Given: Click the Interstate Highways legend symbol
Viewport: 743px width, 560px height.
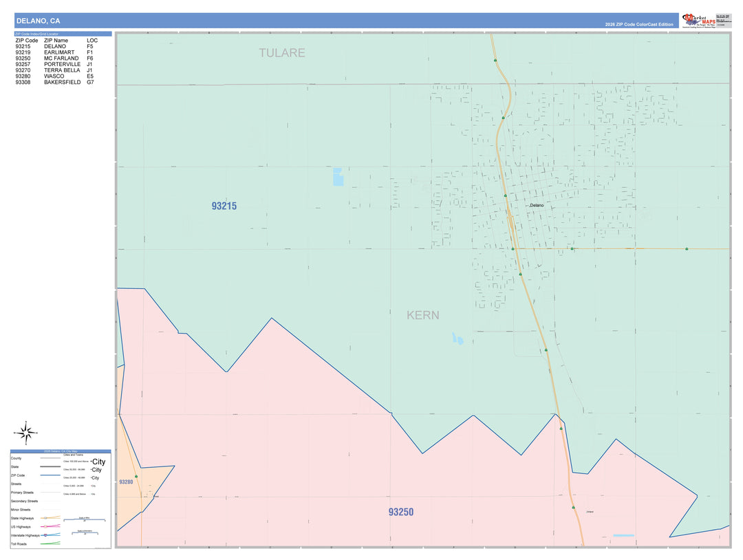Looking at the screenshot, I should point(50,535).
